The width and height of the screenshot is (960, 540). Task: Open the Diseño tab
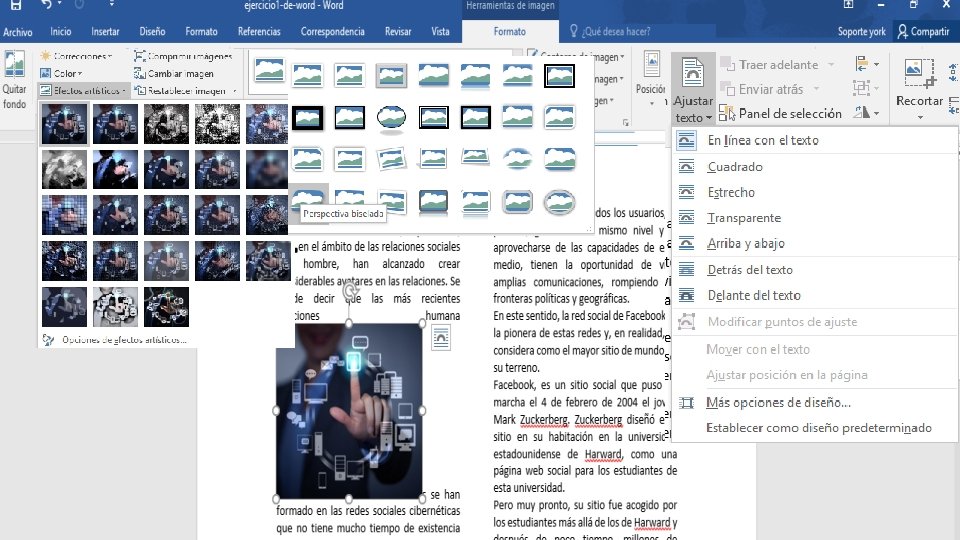152,31
